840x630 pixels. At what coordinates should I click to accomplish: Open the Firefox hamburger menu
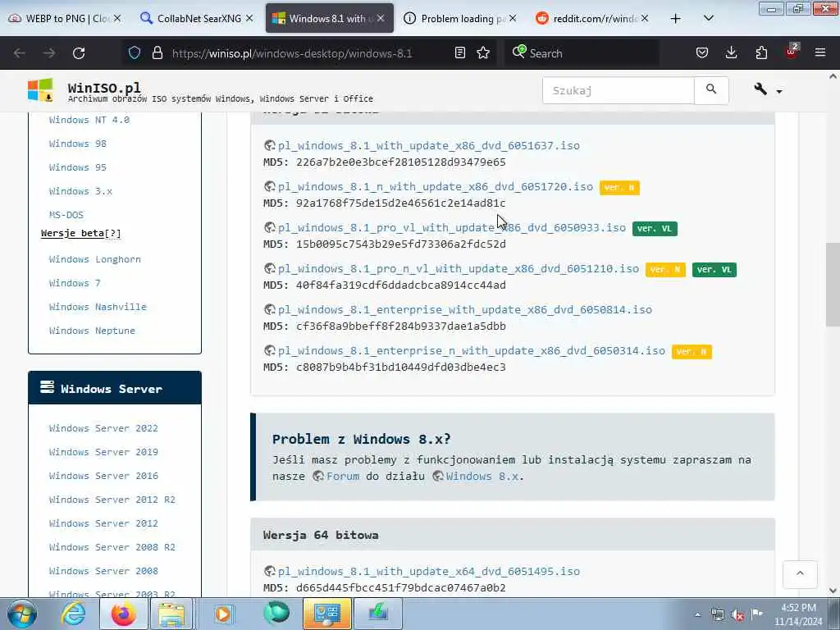(820, 52)
